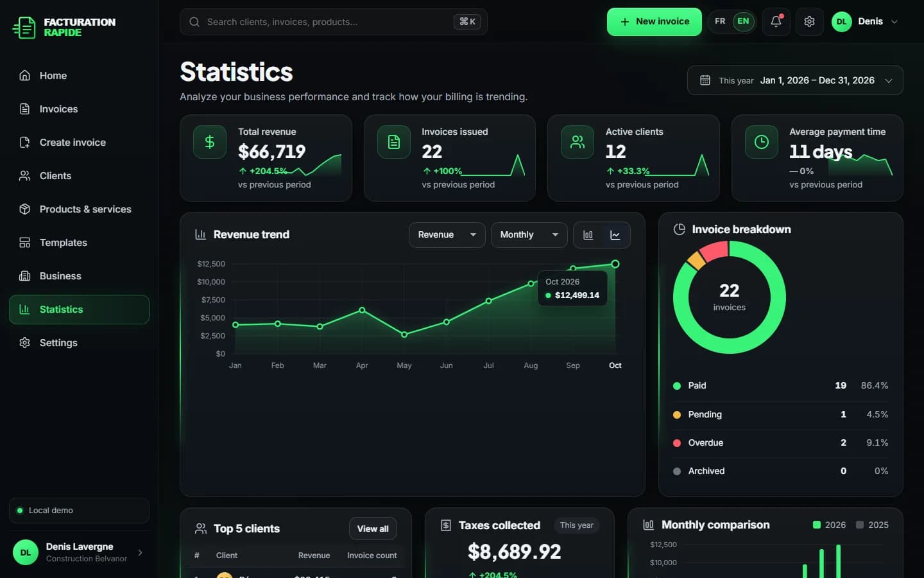Click the New invoice button

[x=654, y=22]
